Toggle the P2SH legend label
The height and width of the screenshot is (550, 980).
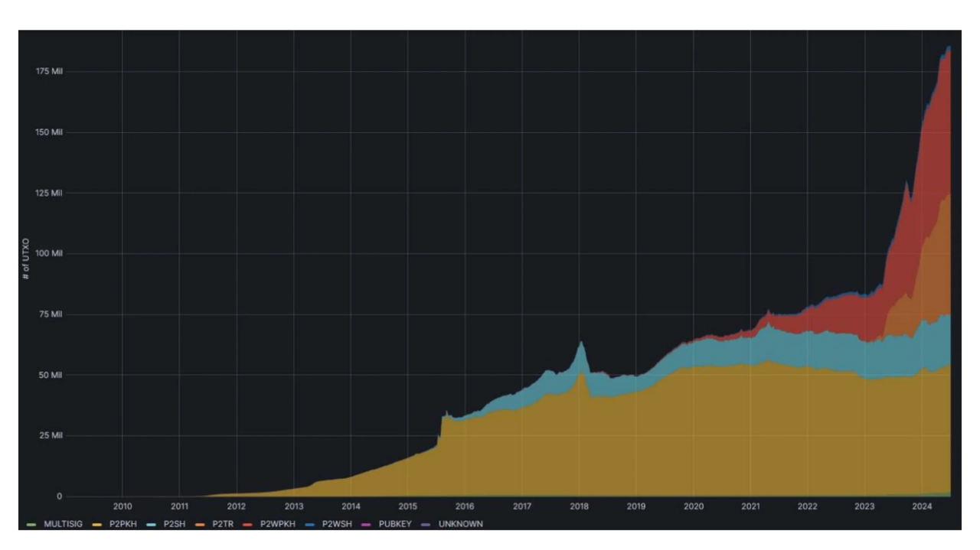coord(174,524)
